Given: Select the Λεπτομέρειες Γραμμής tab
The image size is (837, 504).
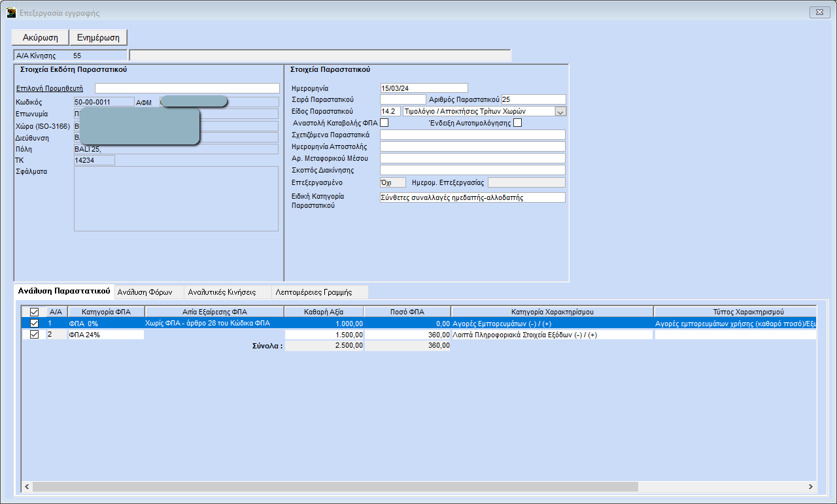Looking at the screenshot, I should click(x=315, y=292).
